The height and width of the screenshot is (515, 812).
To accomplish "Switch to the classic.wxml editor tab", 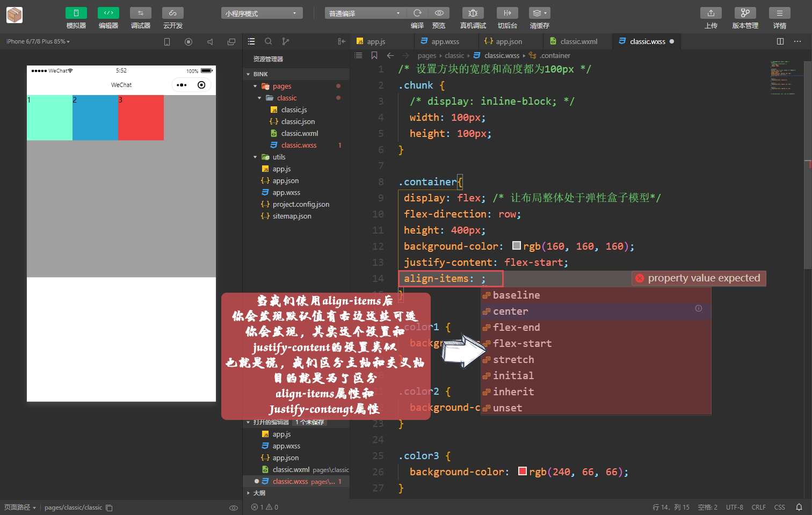I will coord(578,41).
